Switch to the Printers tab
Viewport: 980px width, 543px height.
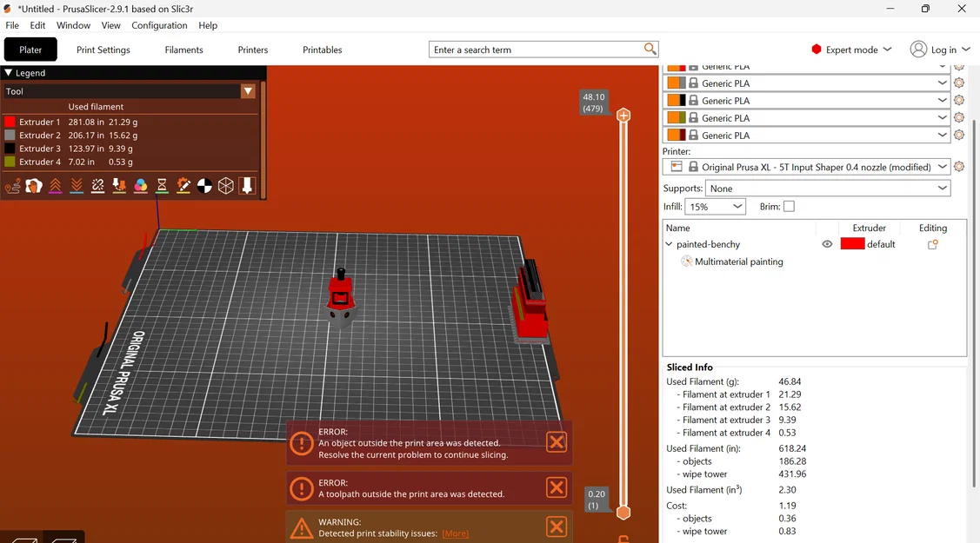(252, 50)
